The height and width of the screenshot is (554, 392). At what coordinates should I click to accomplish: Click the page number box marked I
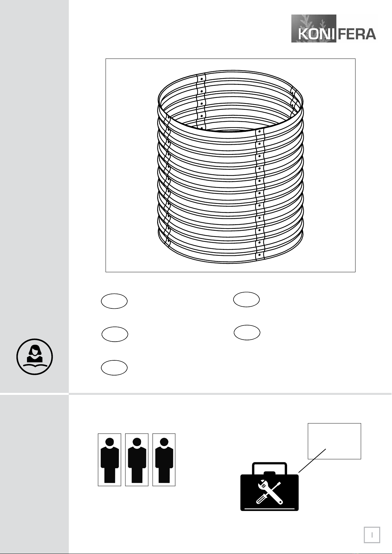tap(372, 535)
